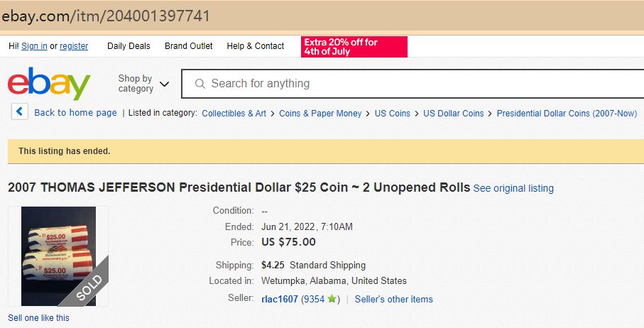This screenshot has height=328, width=644.
Task: Type in Search for anything field
Action: tap(412, 84)
